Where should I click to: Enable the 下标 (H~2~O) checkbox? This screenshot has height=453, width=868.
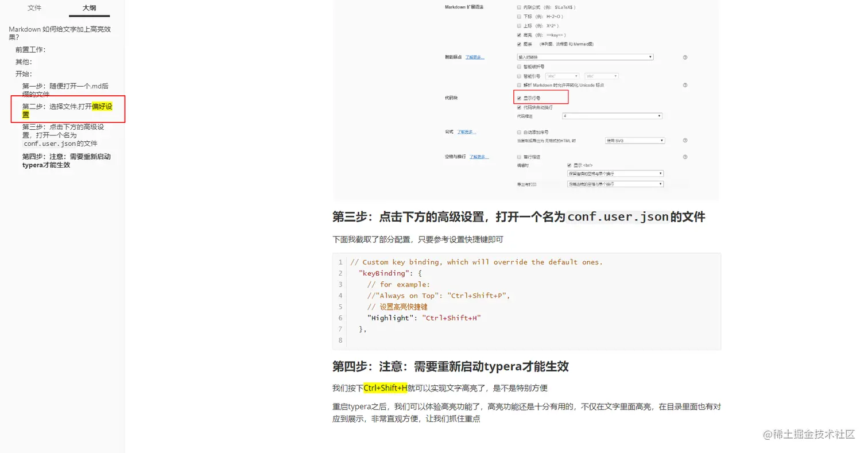tap(519, 17)
